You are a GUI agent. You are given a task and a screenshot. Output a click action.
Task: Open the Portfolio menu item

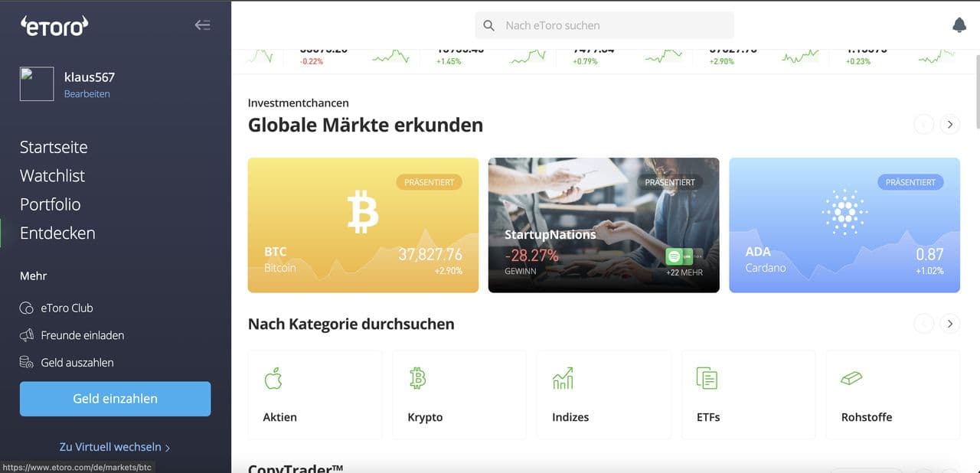pos(50,204)
